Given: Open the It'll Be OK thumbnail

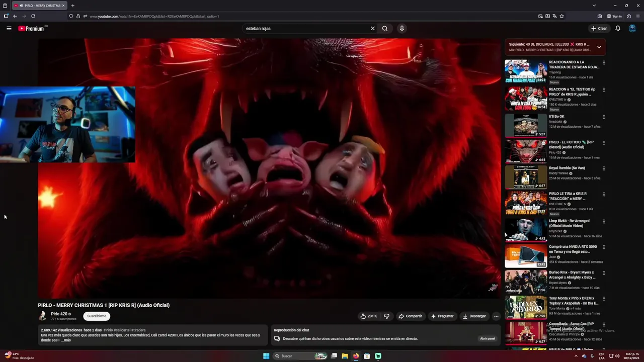Looking at the screenshot, I should (x=526, y=126).
